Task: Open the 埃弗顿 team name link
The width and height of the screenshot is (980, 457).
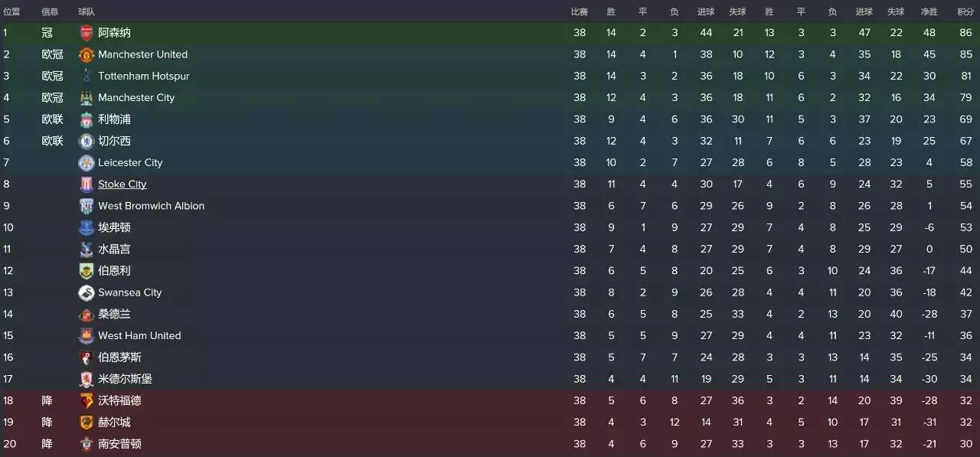Action: 114,227
